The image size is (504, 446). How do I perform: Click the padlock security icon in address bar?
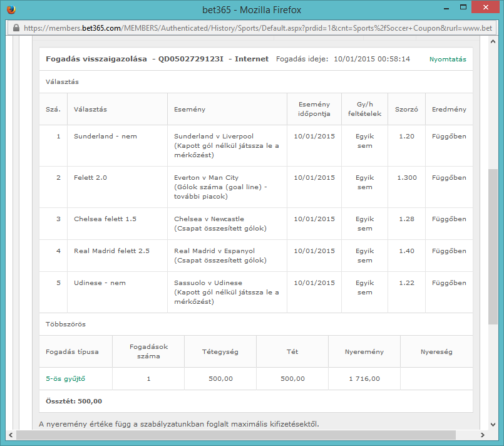[x=16, y=28]
